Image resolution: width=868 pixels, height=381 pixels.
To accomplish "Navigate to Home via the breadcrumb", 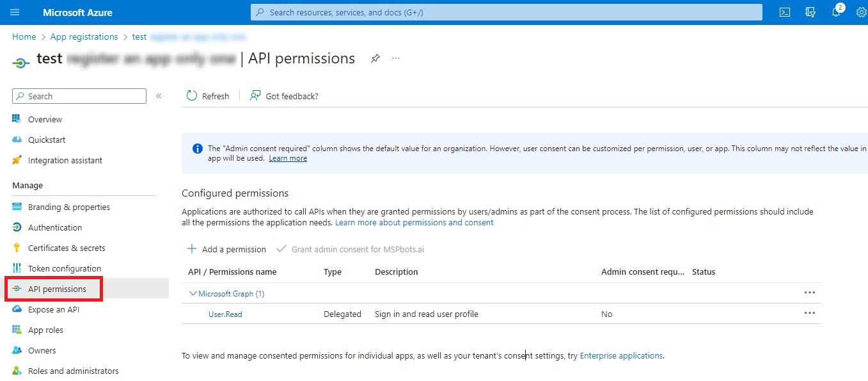I will [24, 36].
